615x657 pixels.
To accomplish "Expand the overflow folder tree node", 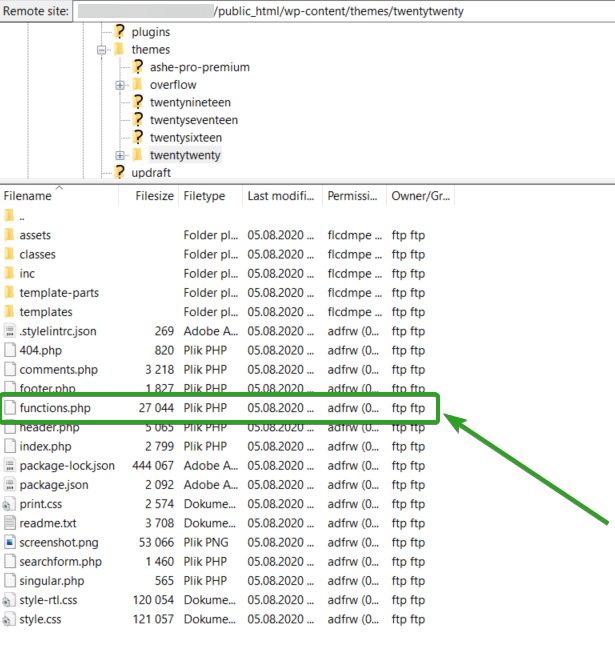I will point(120,85).
